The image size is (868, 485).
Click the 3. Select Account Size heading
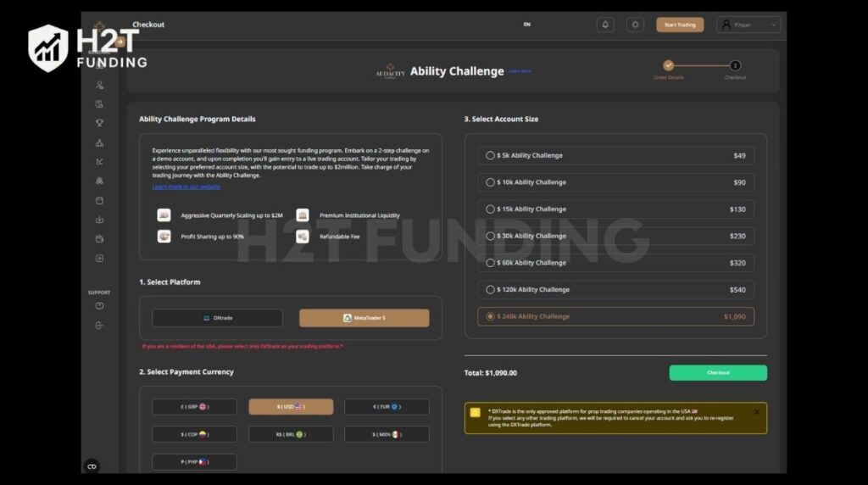pos(501,119)
